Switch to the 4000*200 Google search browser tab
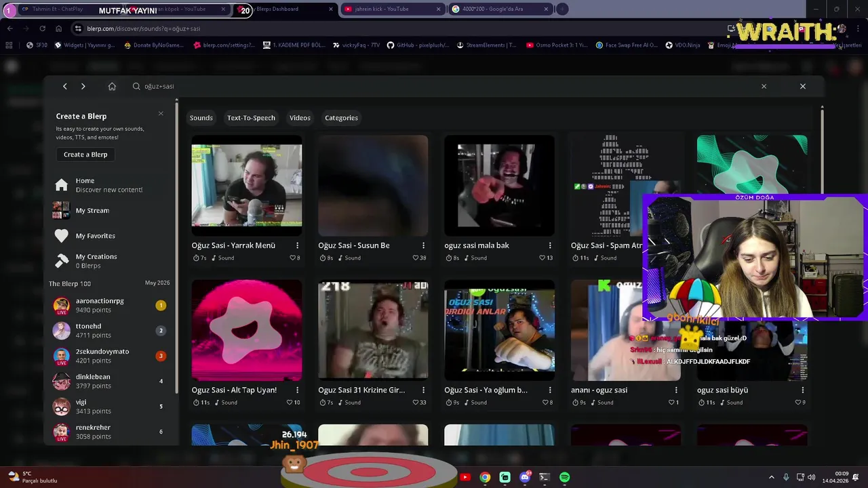 pos(500,9)
